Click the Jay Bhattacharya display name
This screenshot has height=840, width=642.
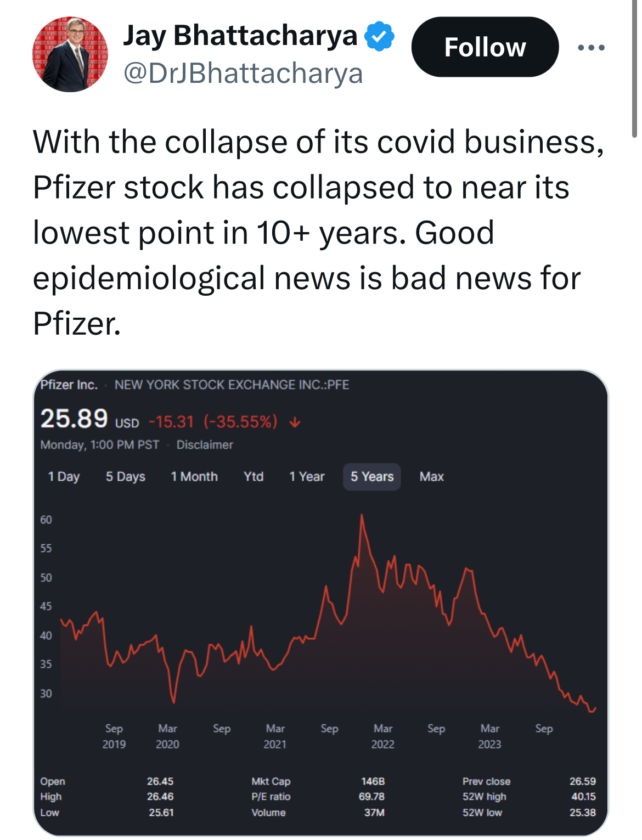(240, 36)
